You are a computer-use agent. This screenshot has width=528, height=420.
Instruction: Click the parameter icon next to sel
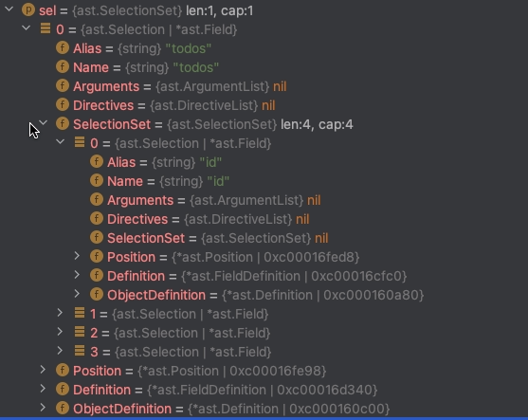click(x=28, y=10)
